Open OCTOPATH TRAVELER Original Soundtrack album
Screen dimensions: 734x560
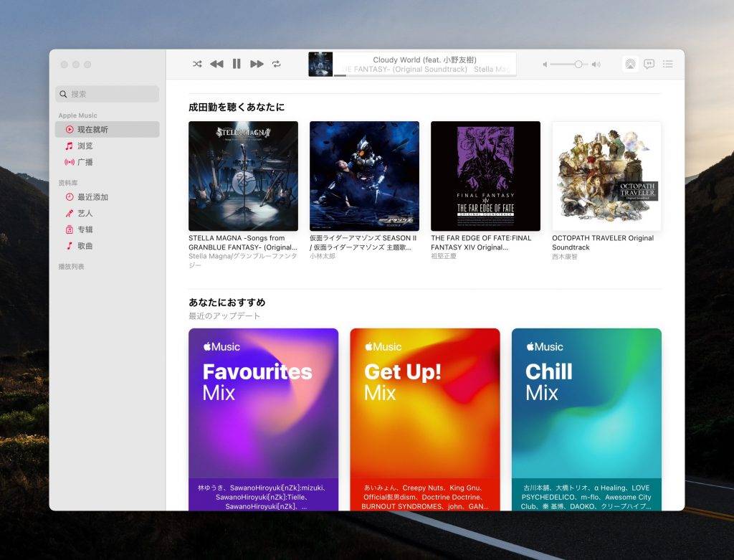(606, 176)
